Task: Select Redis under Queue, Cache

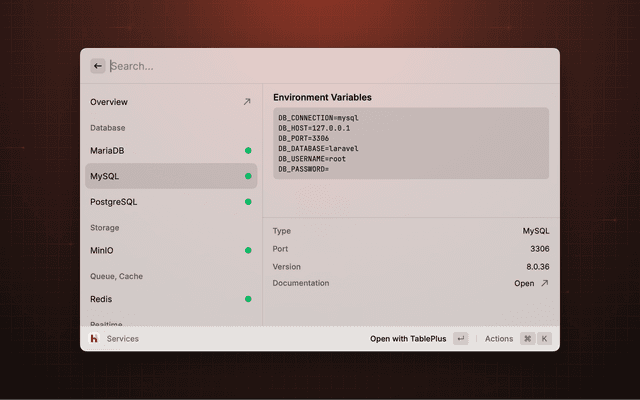Action: pyautogui.click(x=101, y=299)
